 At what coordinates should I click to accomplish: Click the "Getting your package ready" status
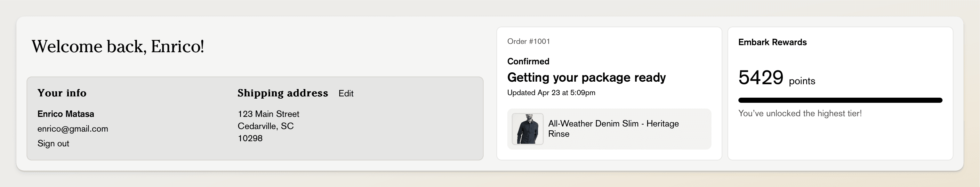tap(586, 78)
